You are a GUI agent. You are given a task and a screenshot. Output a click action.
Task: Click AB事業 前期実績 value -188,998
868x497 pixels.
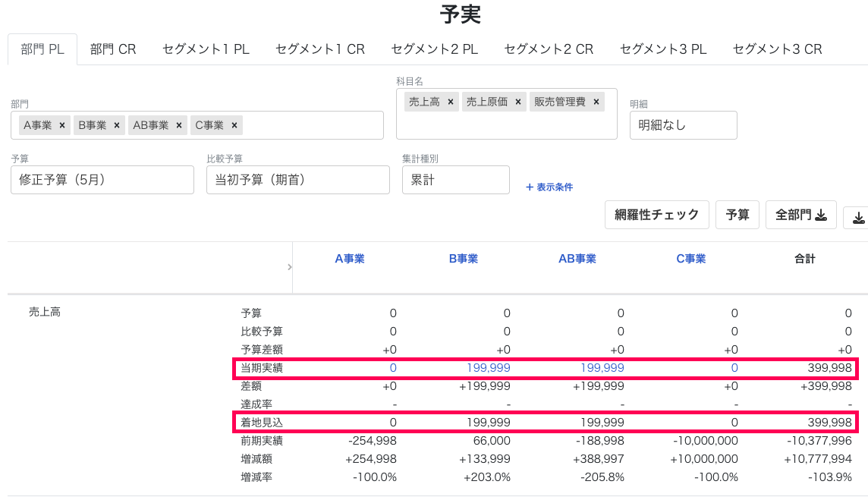[x=599, y=441]
